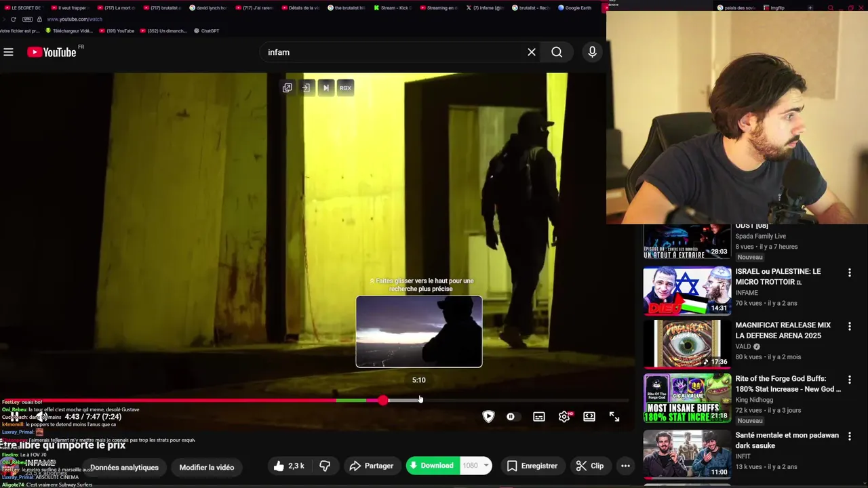Click Modifier la vidéo

point(207,467)
